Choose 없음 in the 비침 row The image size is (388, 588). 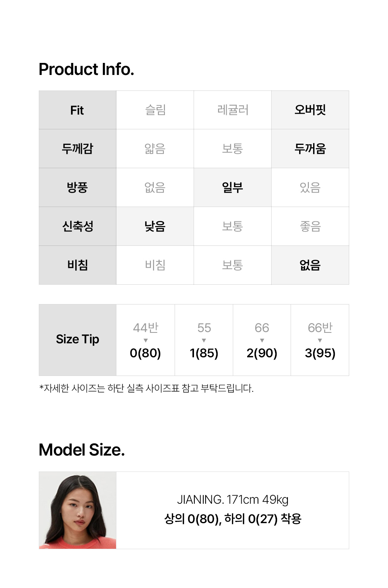point(310,265)
